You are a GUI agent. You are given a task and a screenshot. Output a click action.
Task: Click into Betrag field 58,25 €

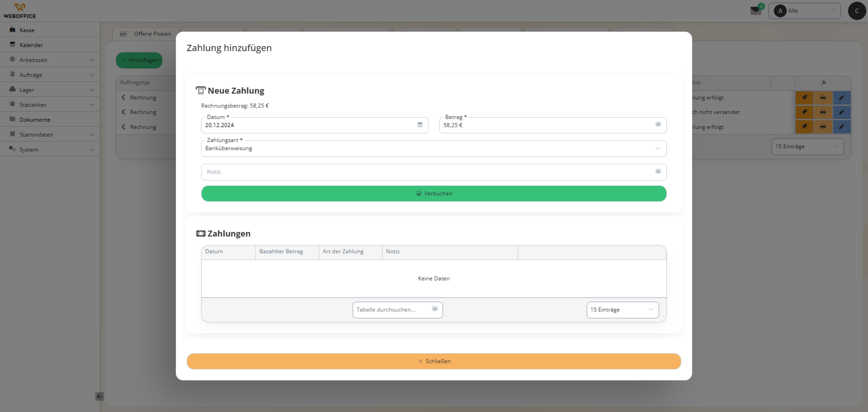point(553,125)
